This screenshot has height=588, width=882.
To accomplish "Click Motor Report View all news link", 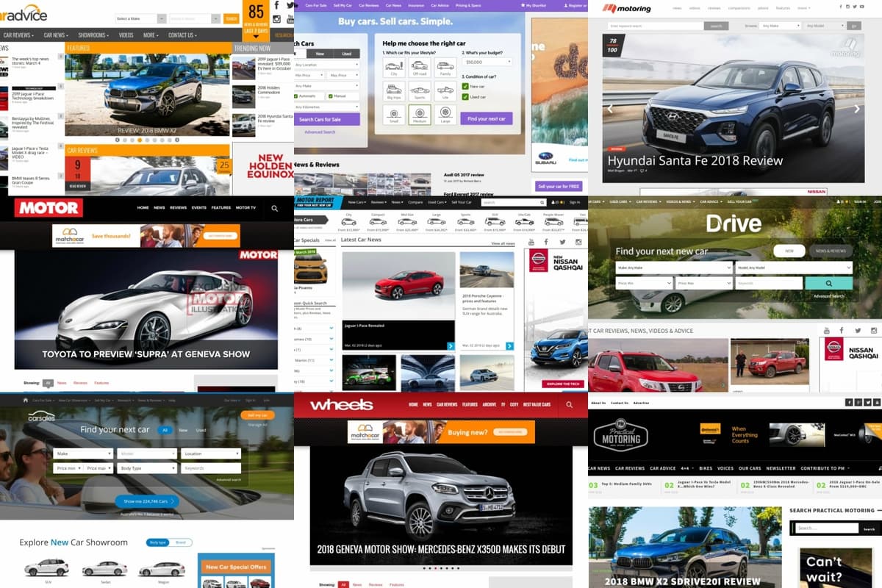I will (x=503, y=243).
